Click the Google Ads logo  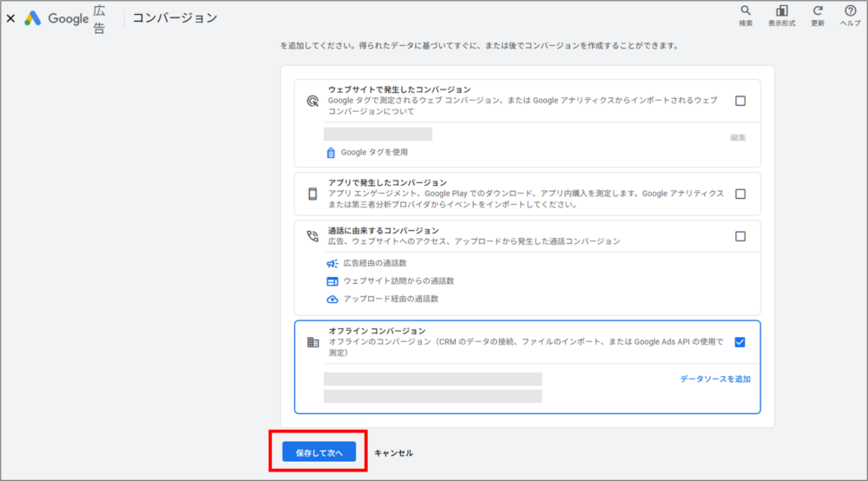pyautogui.click(x=33, y=18)
